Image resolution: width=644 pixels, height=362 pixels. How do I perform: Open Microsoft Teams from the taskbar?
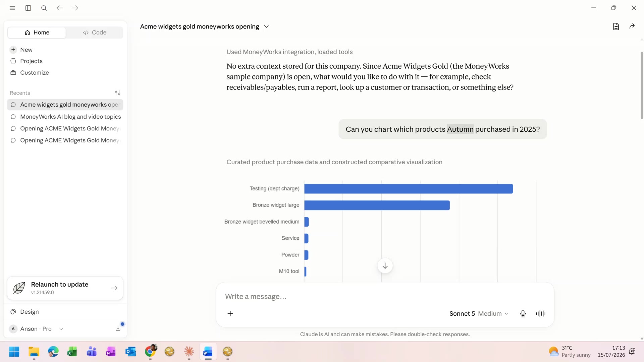point(92,352)
